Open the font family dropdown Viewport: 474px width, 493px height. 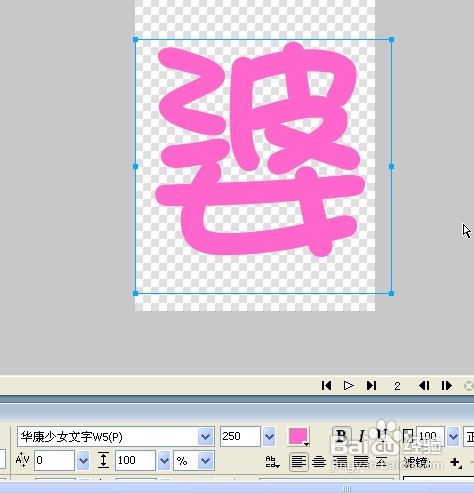pos(205,436)
